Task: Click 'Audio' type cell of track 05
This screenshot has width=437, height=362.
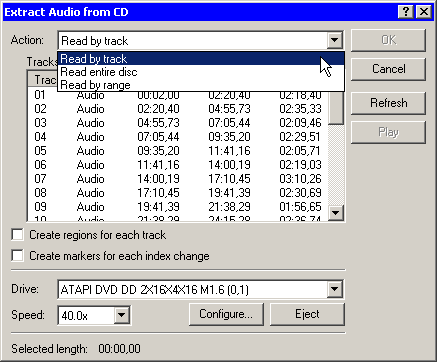Action: (90, 151)
